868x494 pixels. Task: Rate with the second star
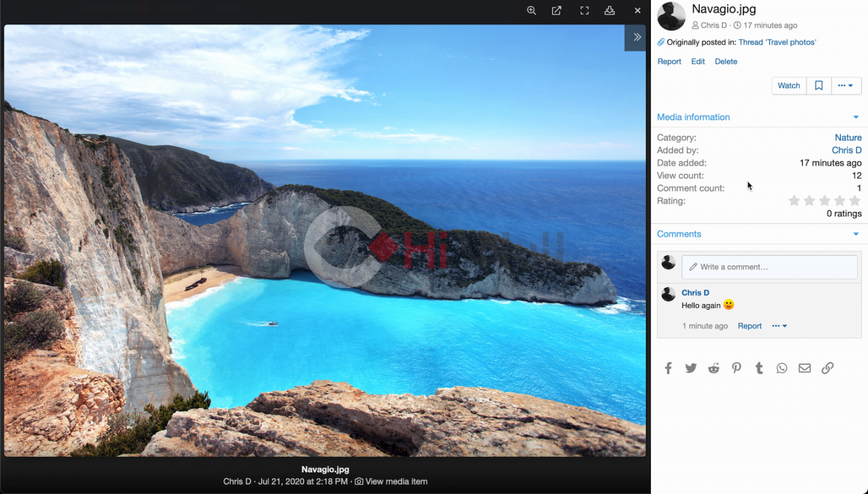pos(809,201)
